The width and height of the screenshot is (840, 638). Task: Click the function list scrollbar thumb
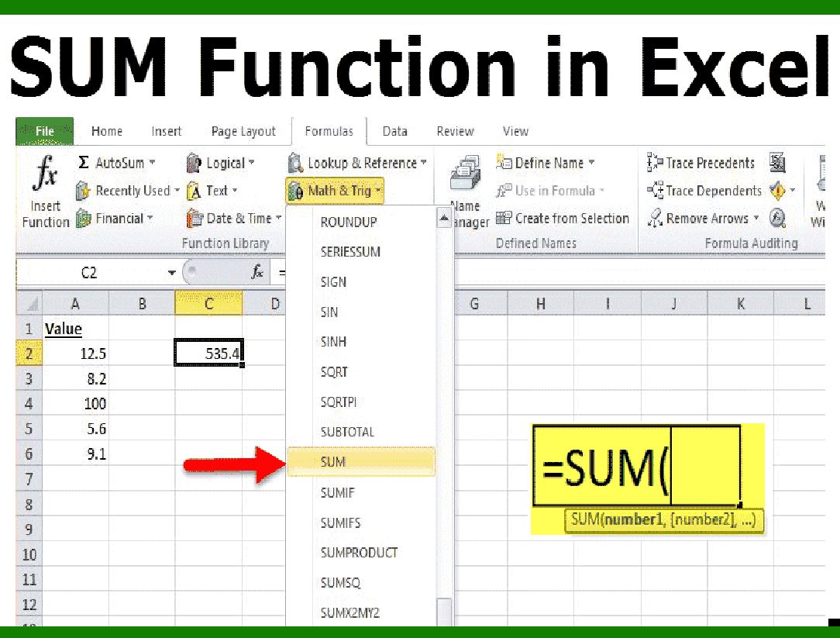[x=444, y=612]
